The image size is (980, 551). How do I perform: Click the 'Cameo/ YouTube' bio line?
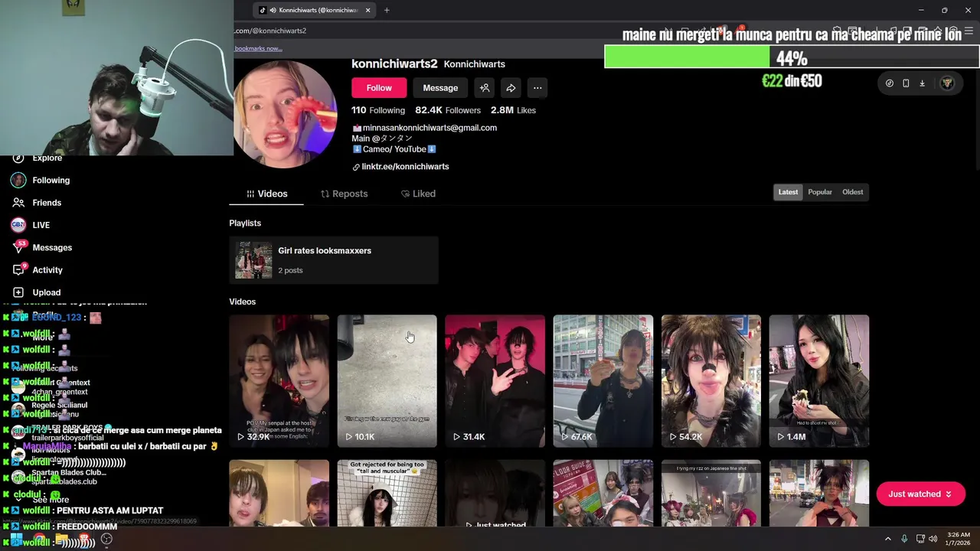click(394, 149)
